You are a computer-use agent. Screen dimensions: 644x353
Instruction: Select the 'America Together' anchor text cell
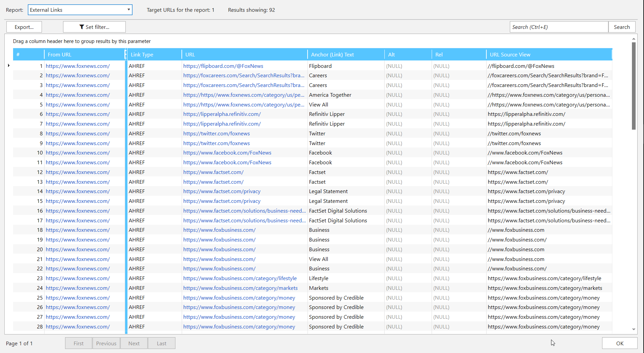point(346,95)
